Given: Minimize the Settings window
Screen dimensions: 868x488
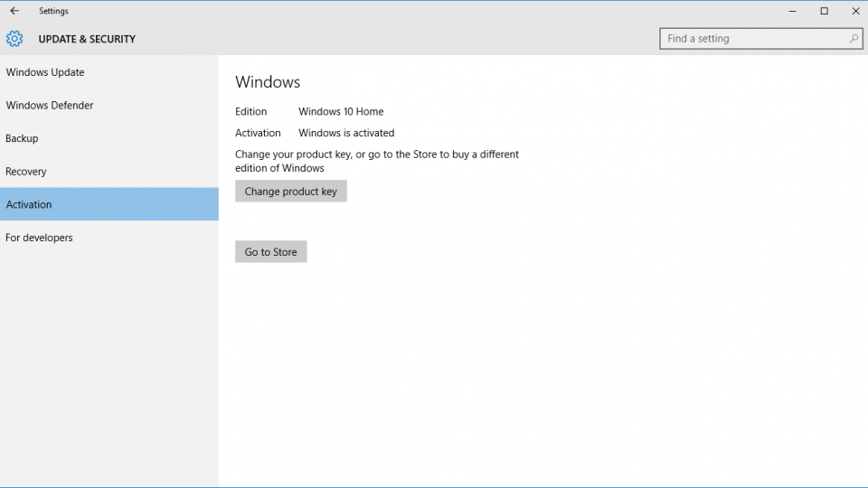Looking at the screenshot, I should coord(792,11).
